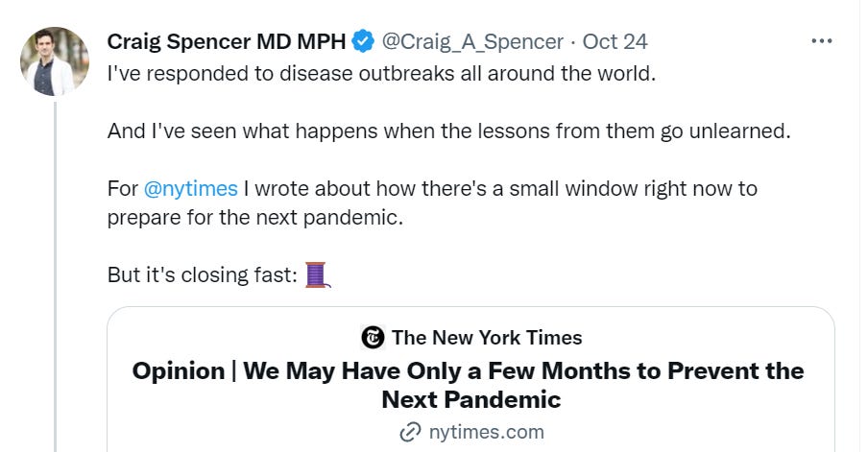Click the nytimes.com domain text
The height and width of the screenshot is (452, 868).
[x=486, y=432]
